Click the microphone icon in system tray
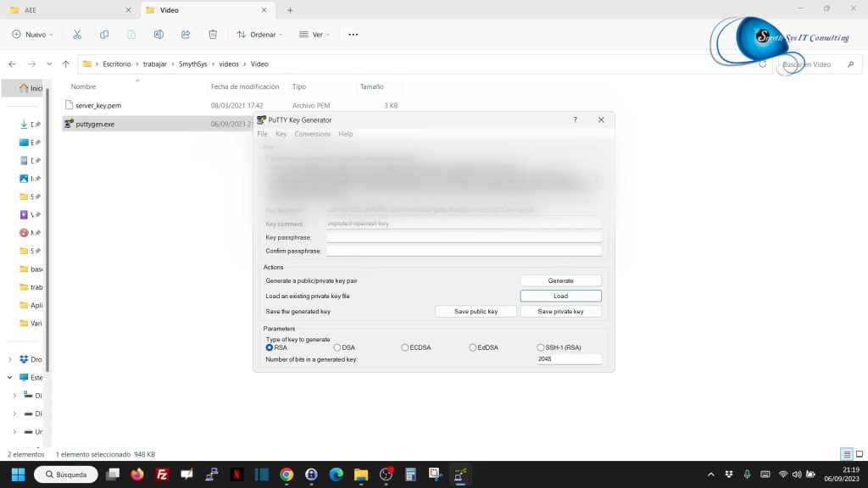This screenshot has width=868, height=488. coord(747,474)
